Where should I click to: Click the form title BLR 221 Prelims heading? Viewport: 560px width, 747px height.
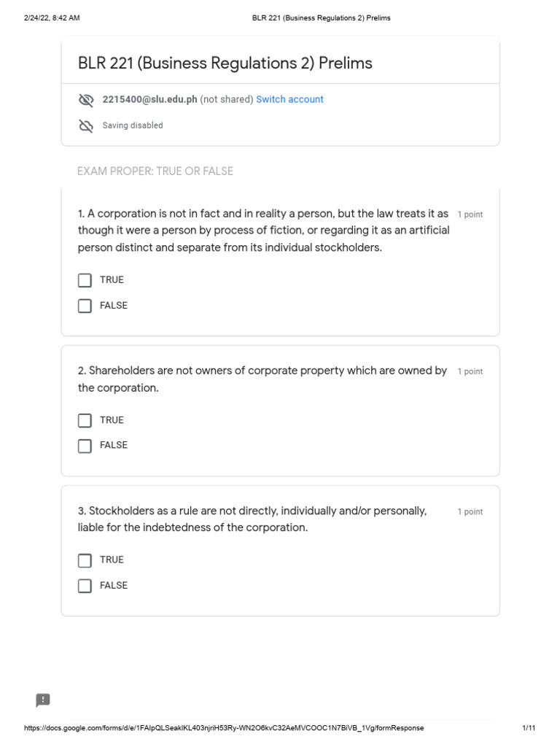(225, 63)
